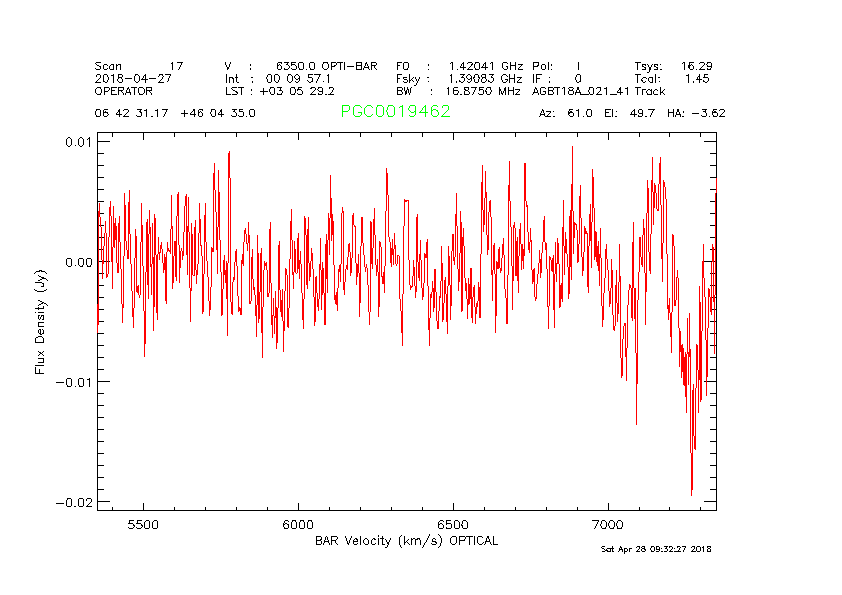Viewport: 842px width, 595px height.
Task: Click the green PGC0019462 source title
Action: [395, 112]
